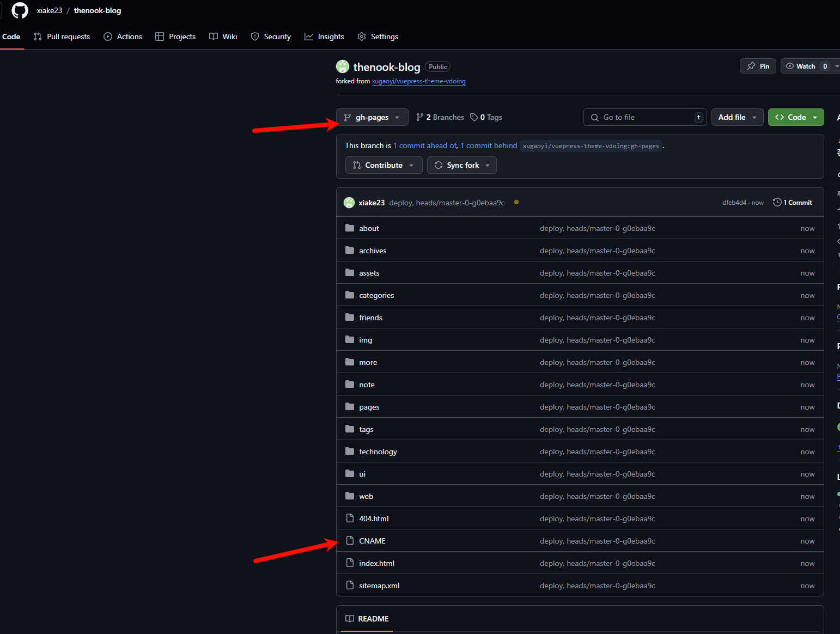Click the GitHub octocat logo
This screenshot has width=840, height=634.
pos(20,10)
